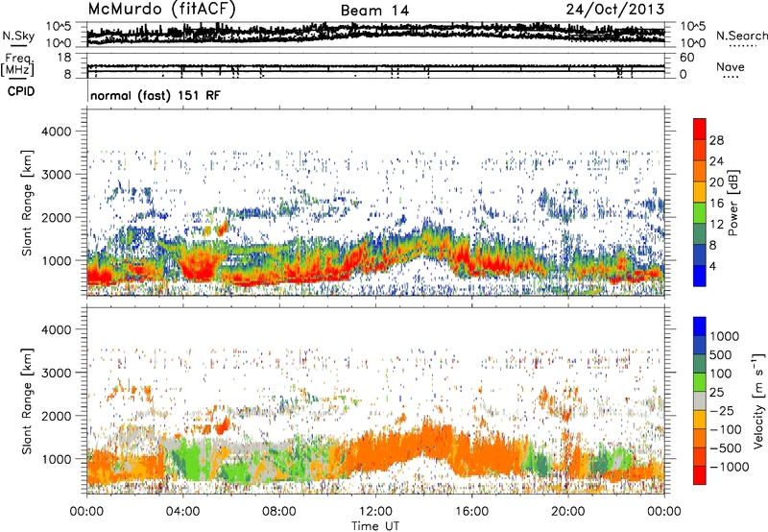
Task: Click the noise sky trace panel
Action: [375, 34]
